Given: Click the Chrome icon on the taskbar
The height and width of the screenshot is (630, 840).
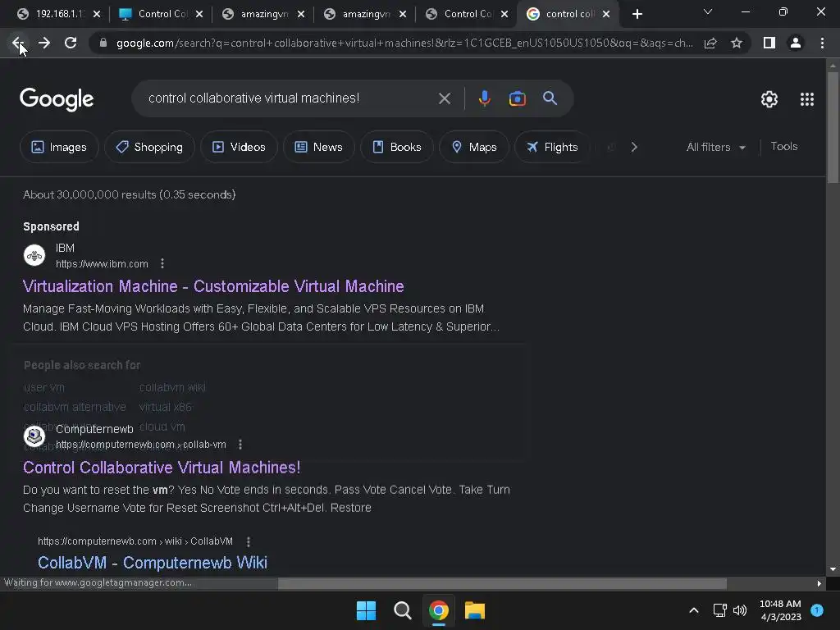Looking at the screenshot, I should click(x=439, y=610).
